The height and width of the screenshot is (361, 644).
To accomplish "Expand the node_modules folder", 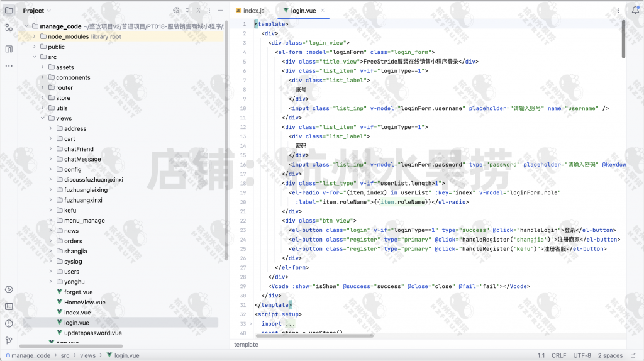I will (x=35, y=36).
